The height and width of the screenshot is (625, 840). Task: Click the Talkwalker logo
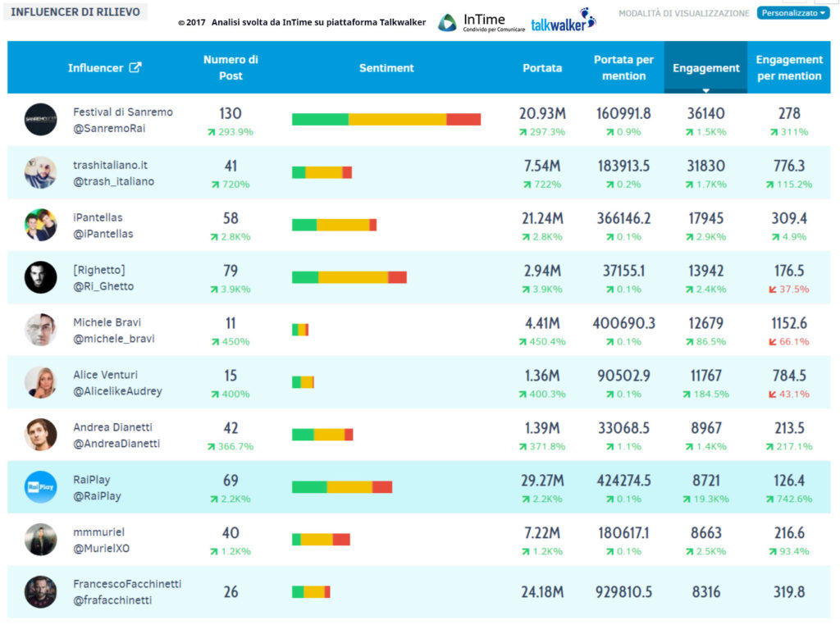pyautogui.click(x=563, y=21)
